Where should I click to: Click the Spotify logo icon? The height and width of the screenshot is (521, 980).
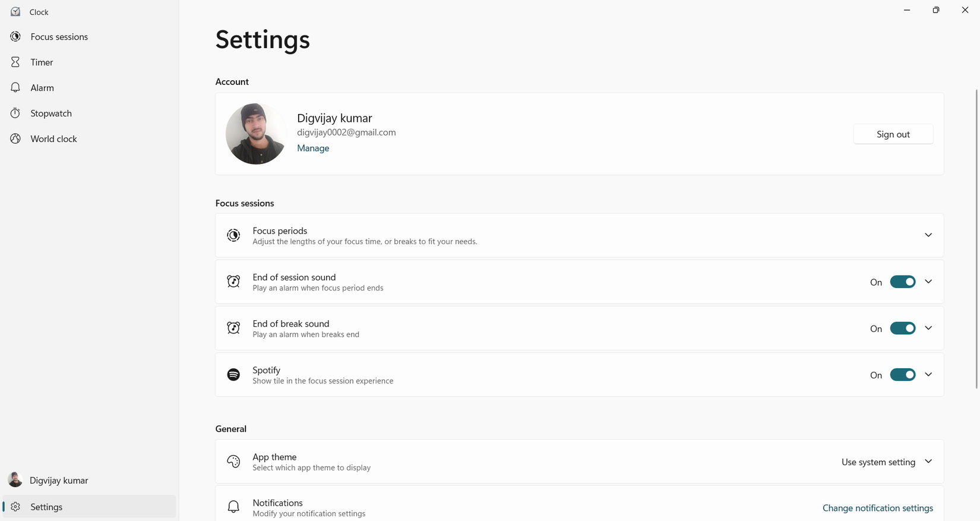click(x=233, y=375)
